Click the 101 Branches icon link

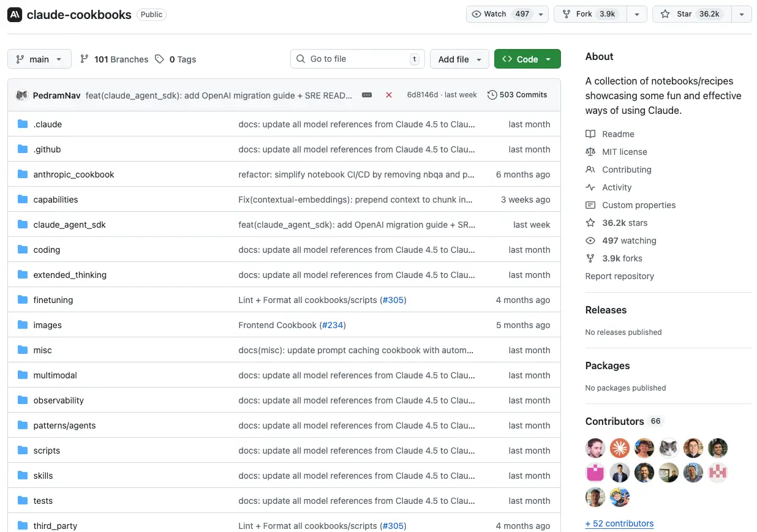click(85, 59)
